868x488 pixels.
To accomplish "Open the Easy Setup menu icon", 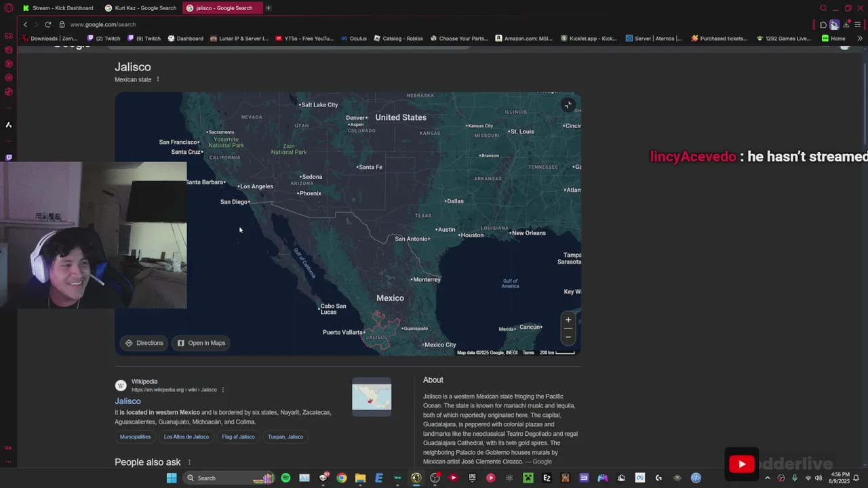I will click(857, 25).
